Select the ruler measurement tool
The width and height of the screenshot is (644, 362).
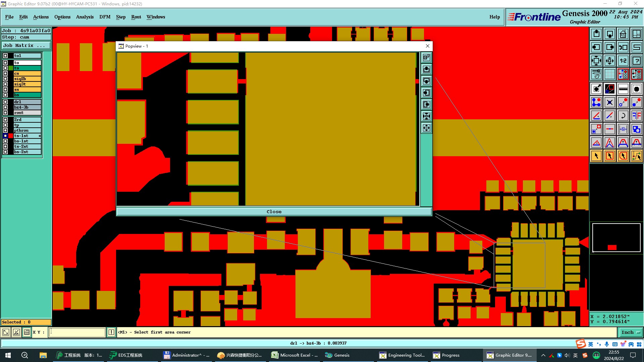tap(623, 89)
